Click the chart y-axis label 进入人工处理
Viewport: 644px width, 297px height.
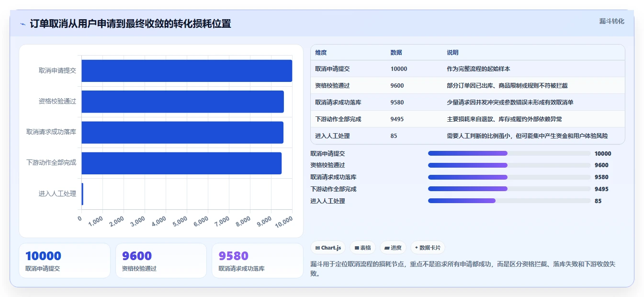click(57, 194)
